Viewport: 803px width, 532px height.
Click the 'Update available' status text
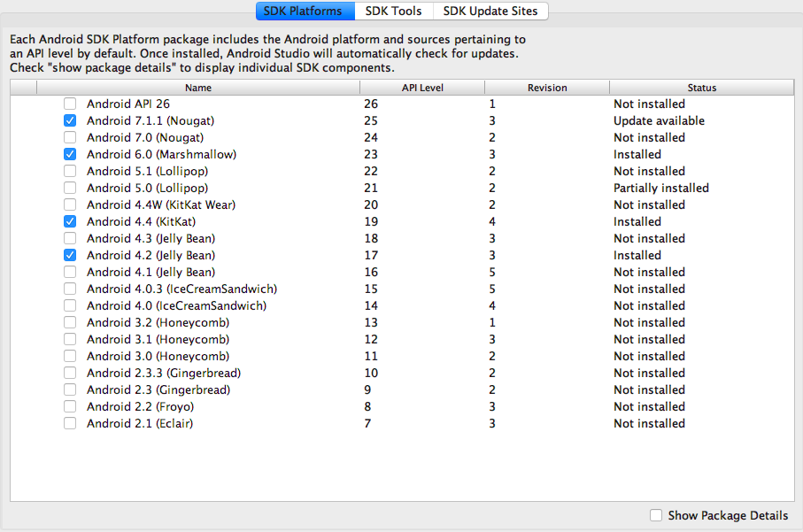[x=659, y=121]
